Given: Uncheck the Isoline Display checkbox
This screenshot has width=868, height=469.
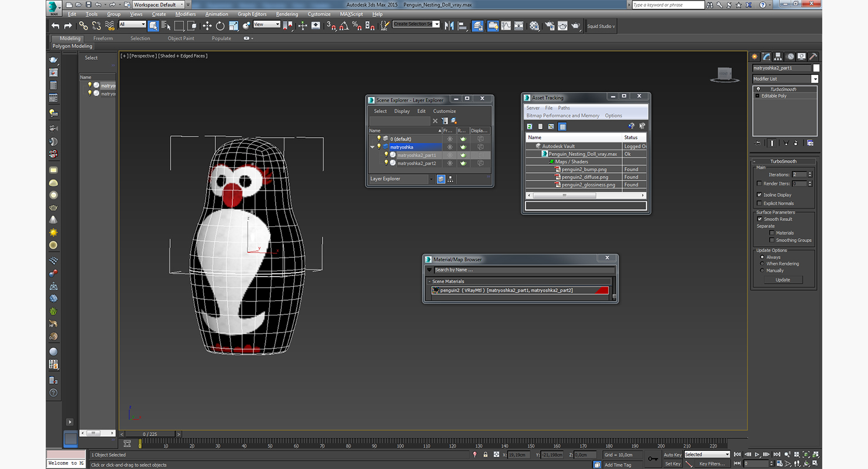Looking at the screenshot, I should click(x=759, y=195).
